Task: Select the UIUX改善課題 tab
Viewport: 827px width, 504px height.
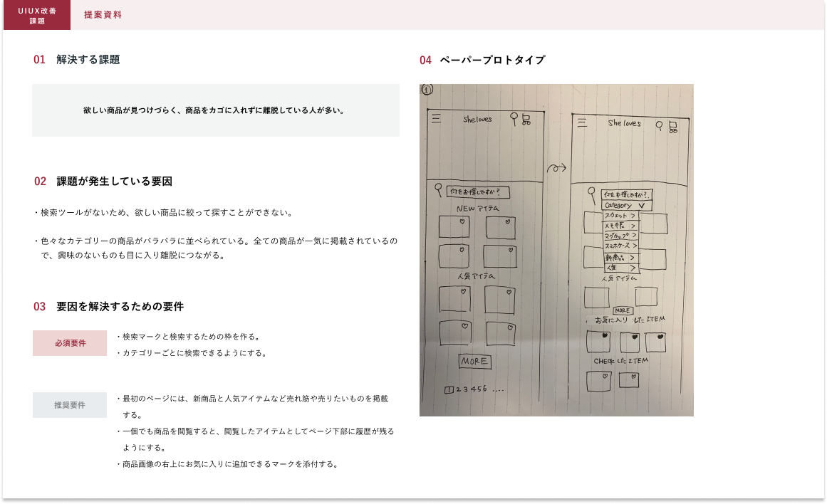Action: (37, 15)
